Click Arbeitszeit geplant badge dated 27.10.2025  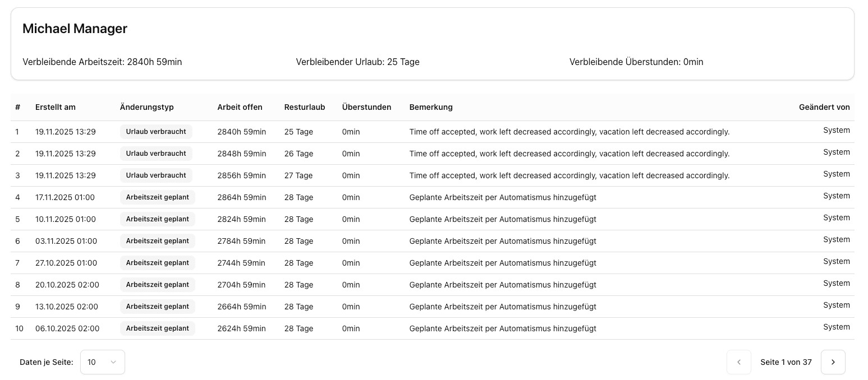158,263
